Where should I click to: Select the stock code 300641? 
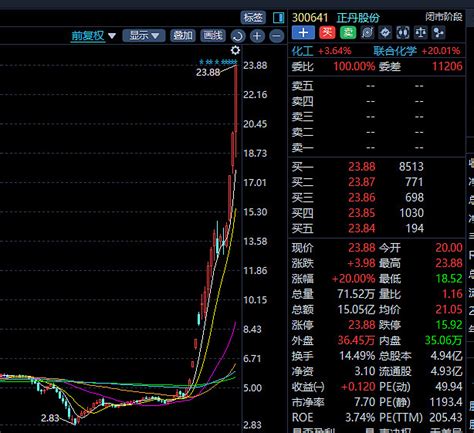pos(310,18)
